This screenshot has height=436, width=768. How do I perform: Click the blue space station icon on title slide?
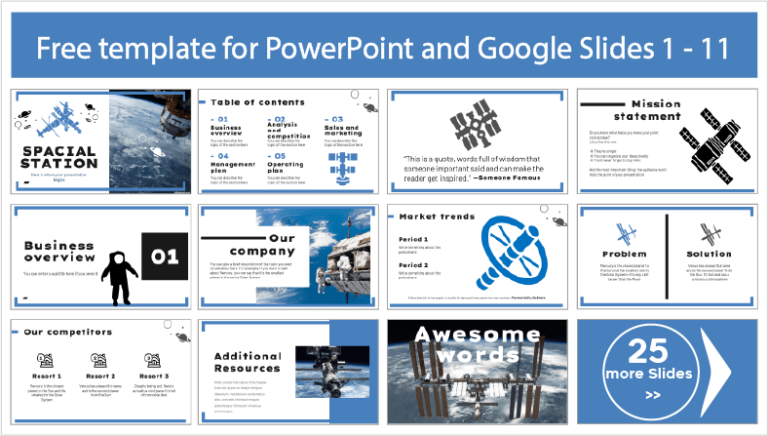59,120
